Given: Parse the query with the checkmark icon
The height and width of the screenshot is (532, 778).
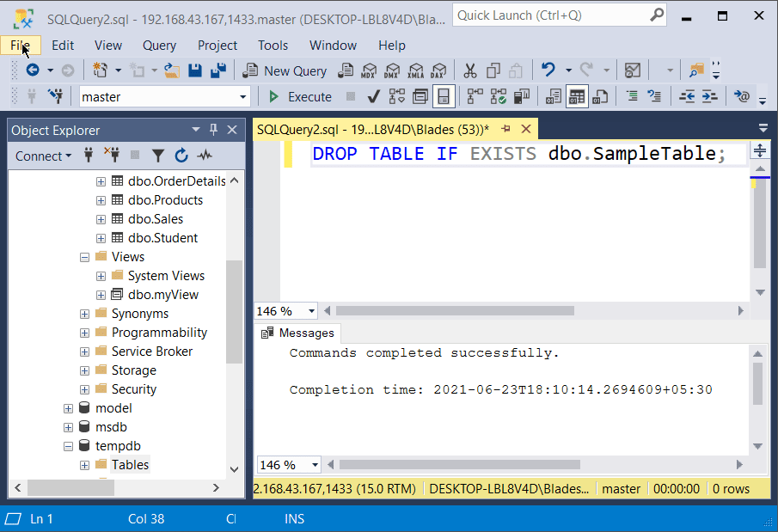Looking at the screenshot, I should click(x=373, y=96).
